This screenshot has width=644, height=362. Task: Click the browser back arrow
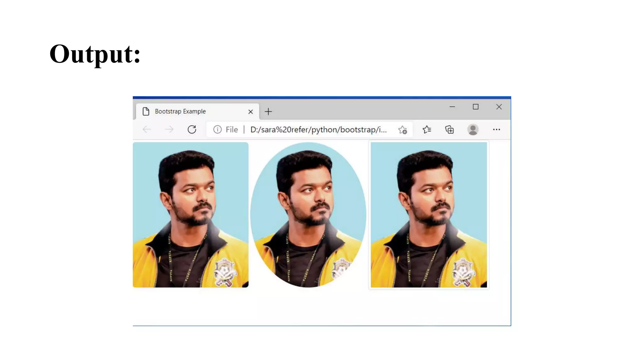click(147, 129)
